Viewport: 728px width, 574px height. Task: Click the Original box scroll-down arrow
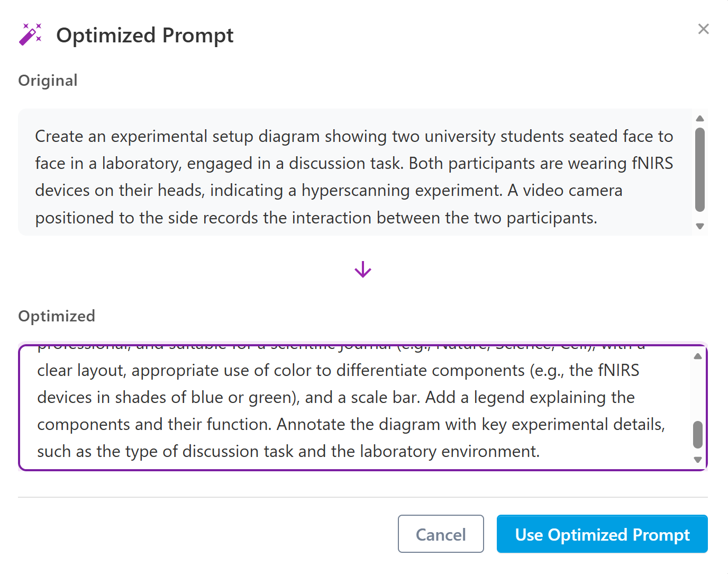[700, 226]
